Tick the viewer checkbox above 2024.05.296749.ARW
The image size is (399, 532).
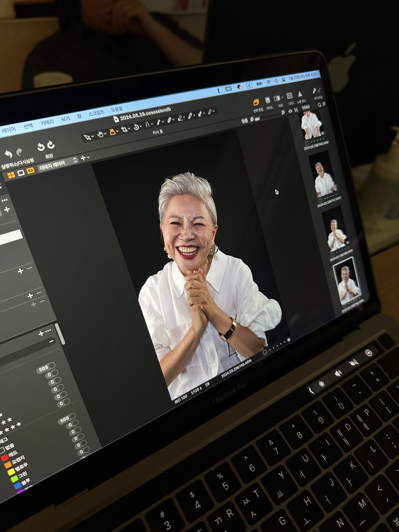265,352
